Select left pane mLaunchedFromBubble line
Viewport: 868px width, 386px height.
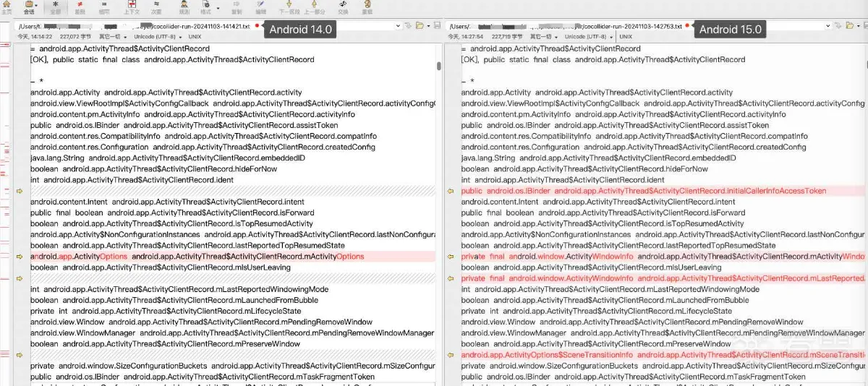tap(231, 300)
